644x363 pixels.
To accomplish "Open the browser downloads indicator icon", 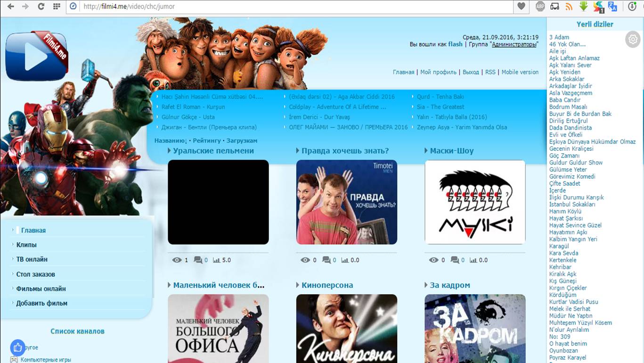I will [632, 7].
